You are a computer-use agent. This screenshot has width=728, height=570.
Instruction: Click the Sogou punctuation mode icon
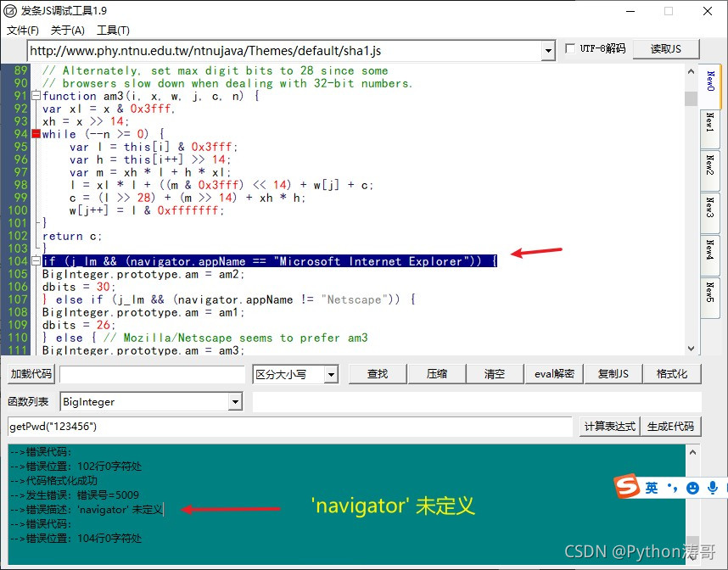(x=672, y=488)
